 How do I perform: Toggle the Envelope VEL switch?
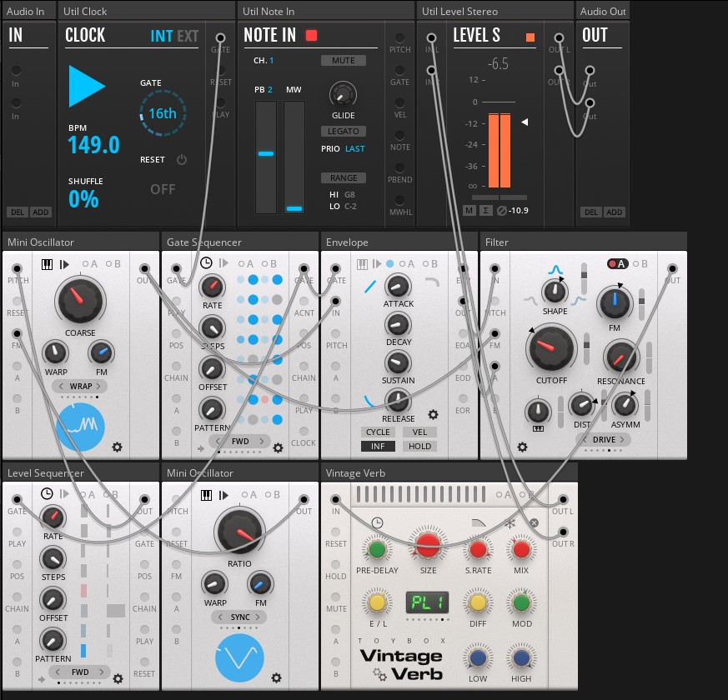pos(419,432)
